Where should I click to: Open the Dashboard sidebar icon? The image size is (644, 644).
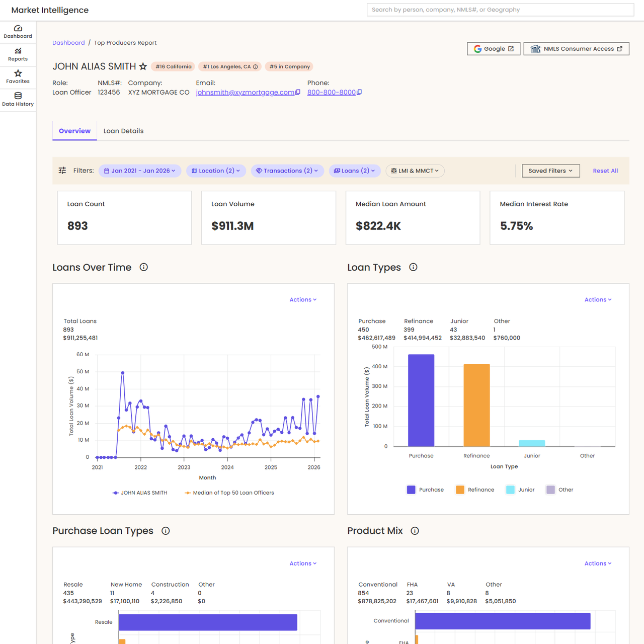click(18, 28)
